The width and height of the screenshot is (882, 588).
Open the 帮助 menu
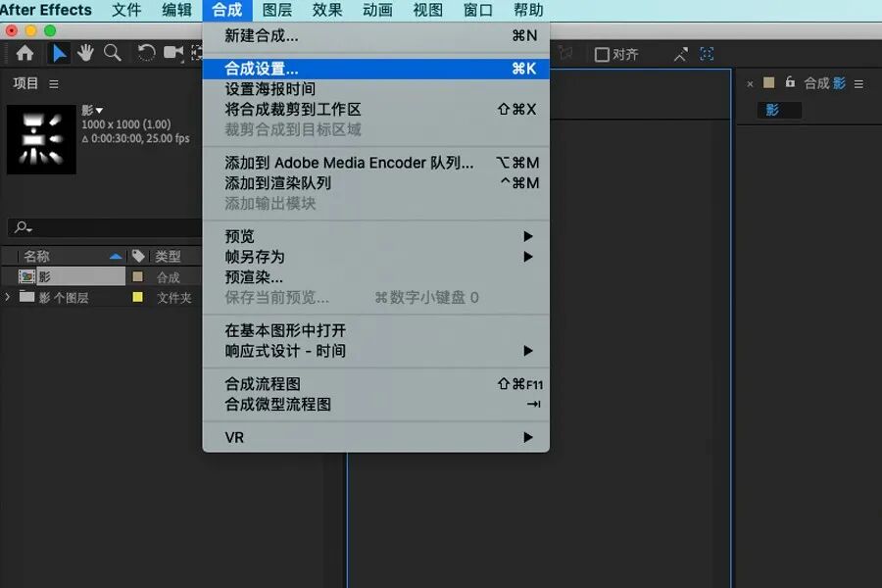tap(529, 10)
